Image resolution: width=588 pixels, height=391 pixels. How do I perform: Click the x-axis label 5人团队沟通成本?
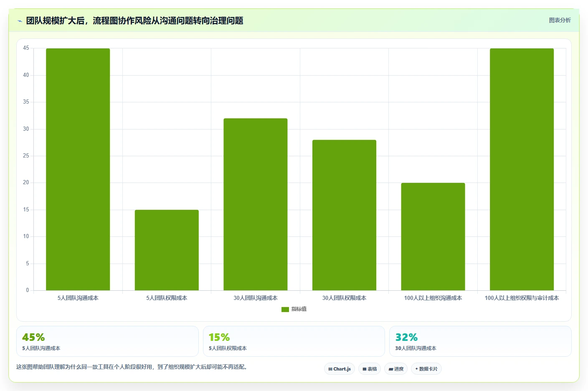(78, 298)
